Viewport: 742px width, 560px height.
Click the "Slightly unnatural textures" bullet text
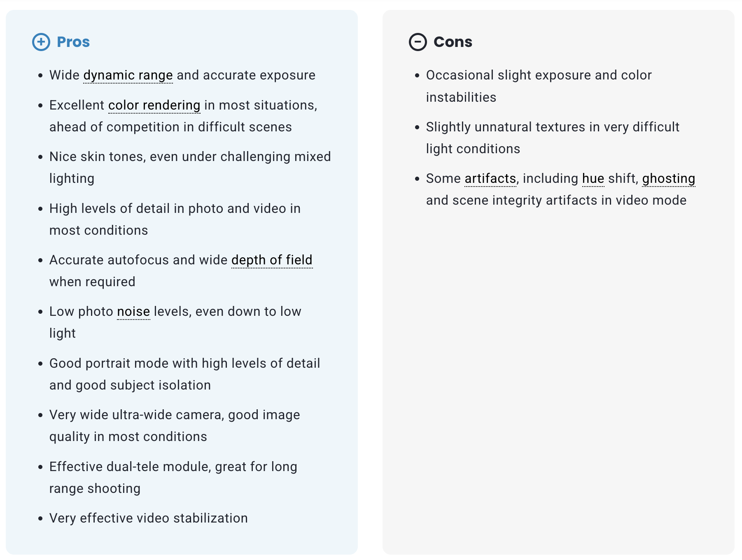click(552, 127)
